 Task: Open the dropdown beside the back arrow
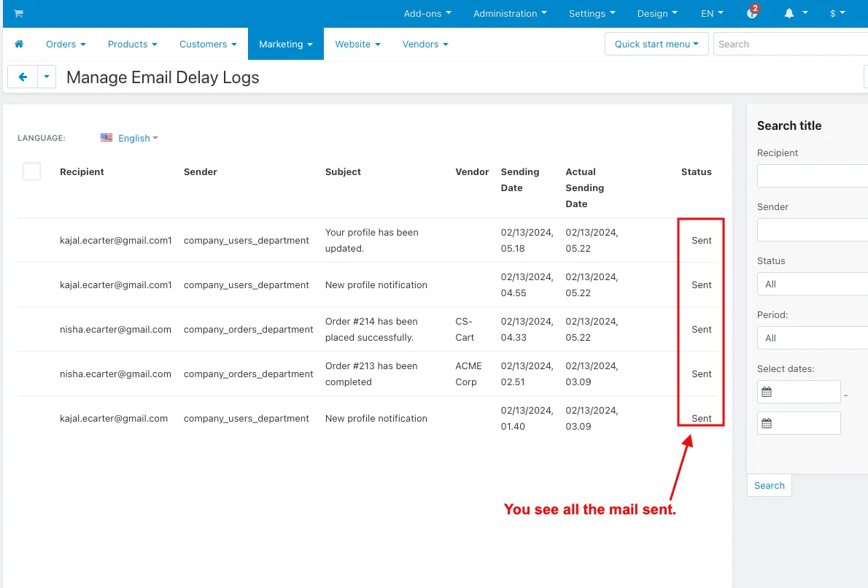click(47, 77)
